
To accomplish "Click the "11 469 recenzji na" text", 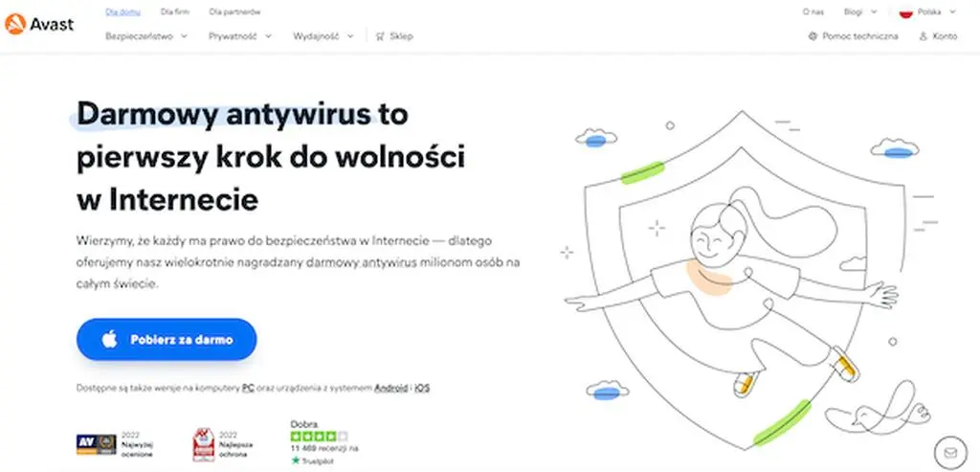I will (324, 448).
